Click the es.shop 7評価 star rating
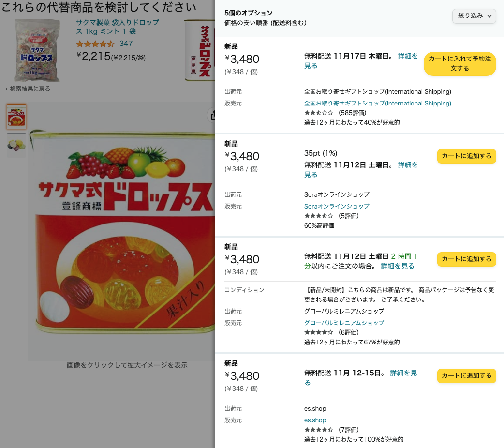This screenshot has height=448, width=504. [x=318, y=430]
